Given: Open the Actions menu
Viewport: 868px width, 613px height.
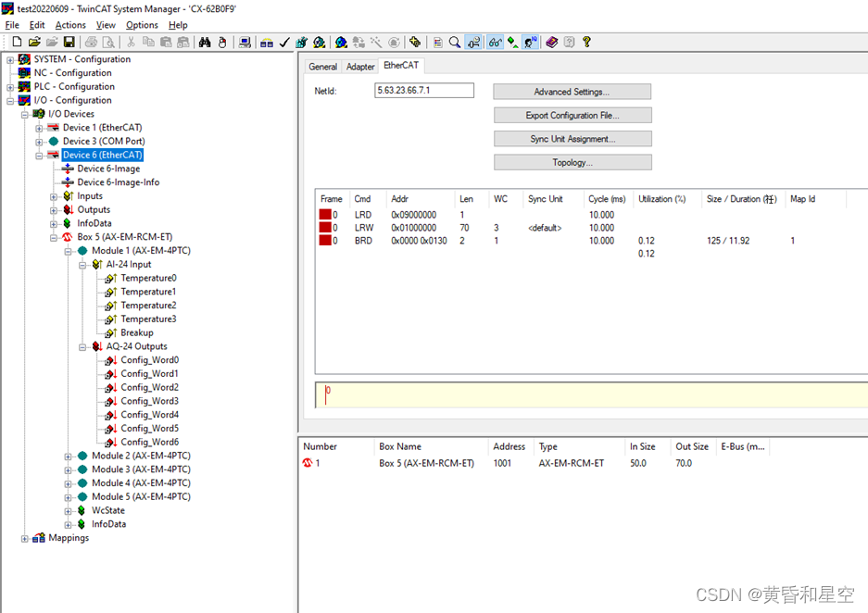Looking at the screenshot, I should click(70, 25).
